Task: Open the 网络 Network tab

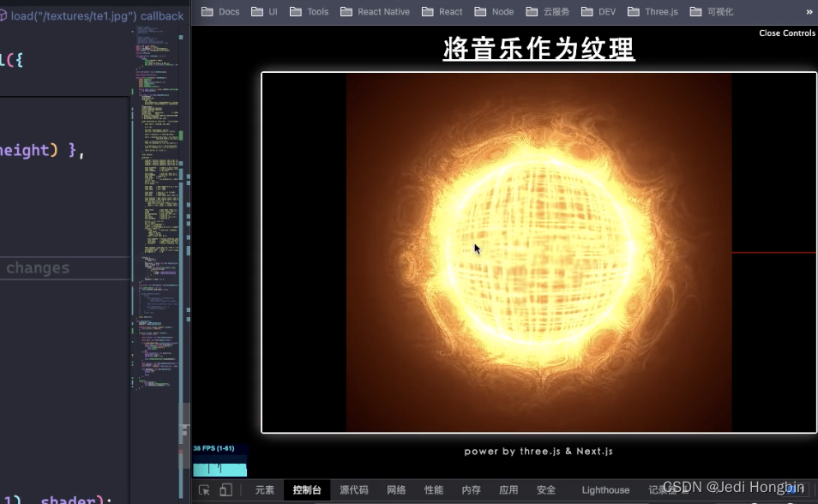Action: [x=395, y=489]
